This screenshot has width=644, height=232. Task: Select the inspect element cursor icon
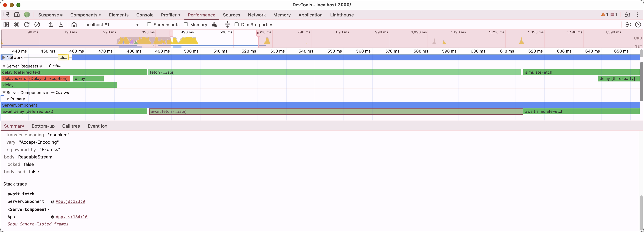coord(6,15)
